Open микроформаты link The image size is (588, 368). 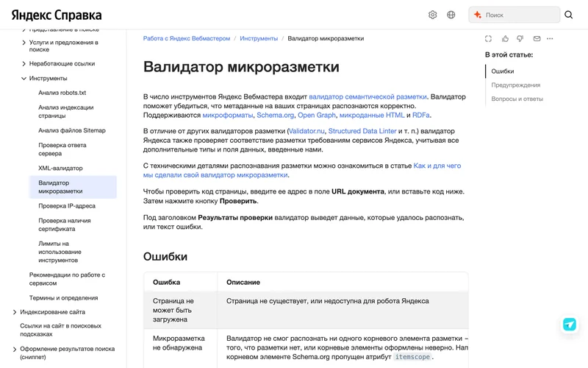coord(228,115)
